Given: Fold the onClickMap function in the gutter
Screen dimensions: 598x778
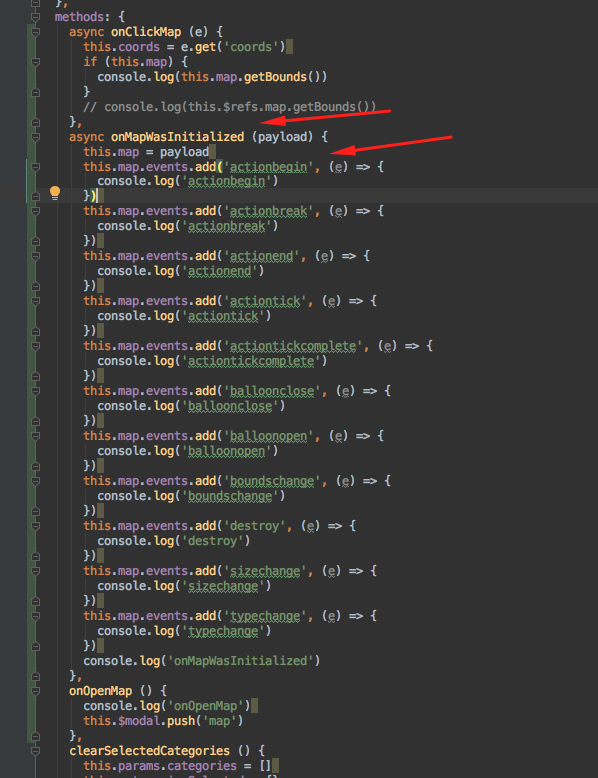Looking at the screenshot, I should click(x=35, y=32).
